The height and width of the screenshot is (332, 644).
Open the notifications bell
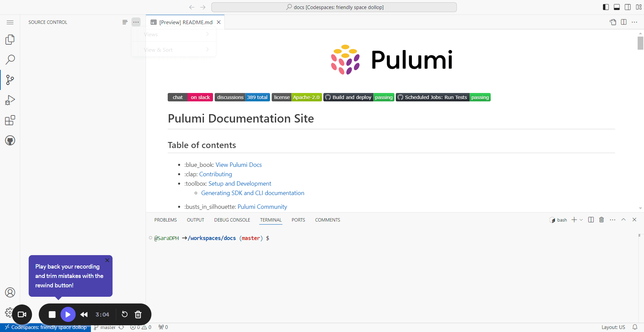point(635,327)
